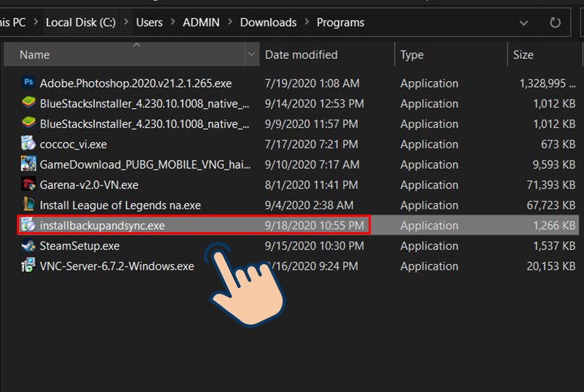Screen dimensions: 584x392
Task: Click date 9/18/2020 10:55 PM
Action: click(315, 226)
